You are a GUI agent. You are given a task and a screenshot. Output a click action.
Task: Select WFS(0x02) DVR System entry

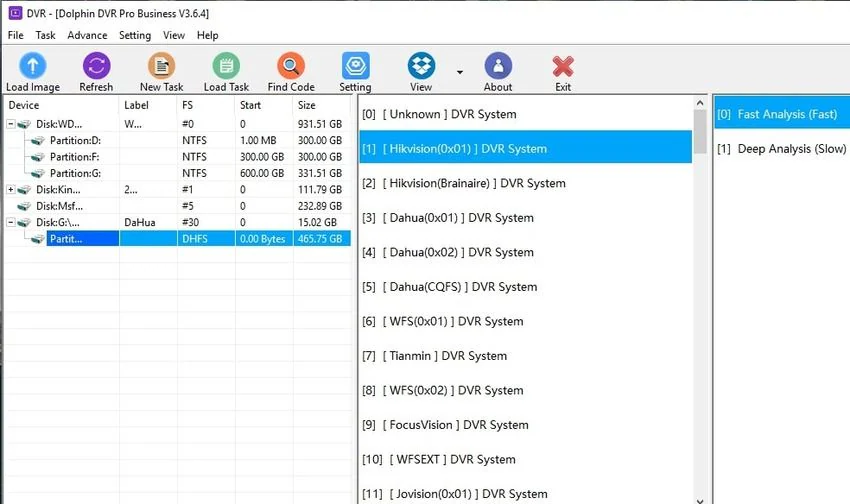click(525, 390)
